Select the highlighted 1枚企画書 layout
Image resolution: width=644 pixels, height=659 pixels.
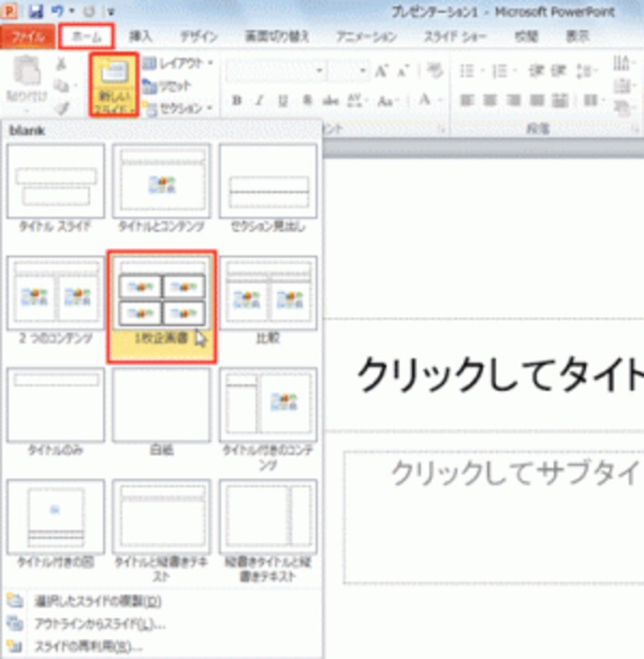[x=162, y=307]
